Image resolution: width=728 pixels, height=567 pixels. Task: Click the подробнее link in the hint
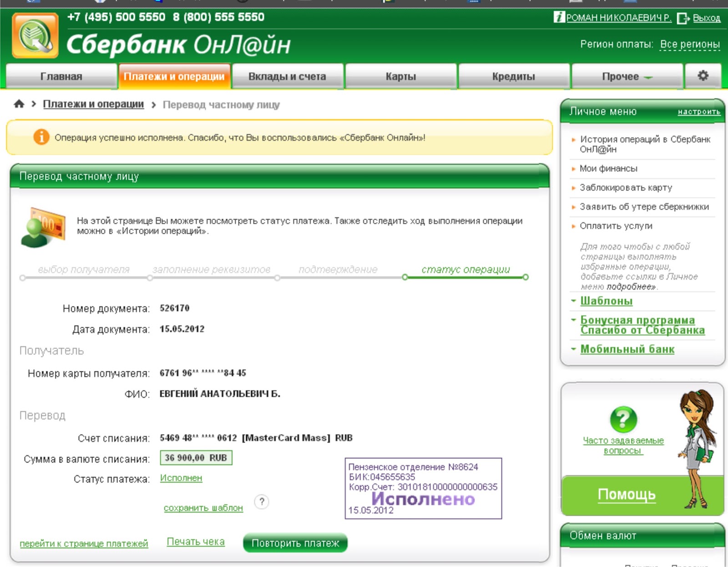coord(631,286)
